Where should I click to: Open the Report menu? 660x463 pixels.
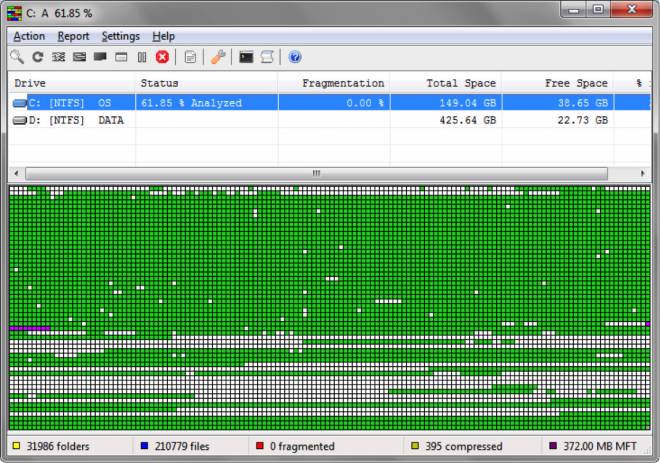click(73, 36)
